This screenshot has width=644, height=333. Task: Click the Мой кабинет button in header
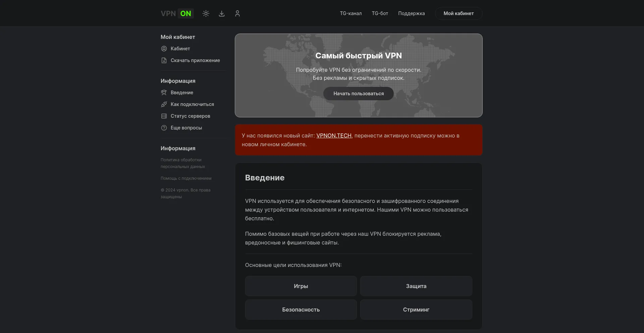point(459,13)
